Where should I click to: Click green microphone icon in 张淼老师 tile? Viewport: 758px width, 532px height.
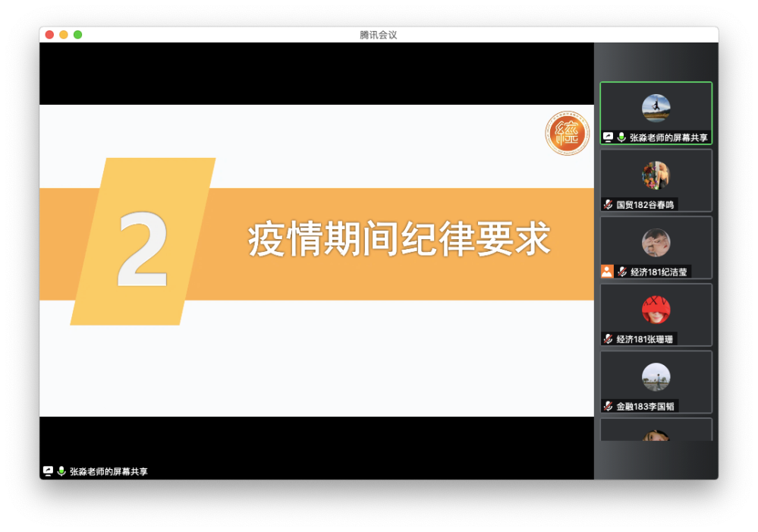(x=621, y=137)
